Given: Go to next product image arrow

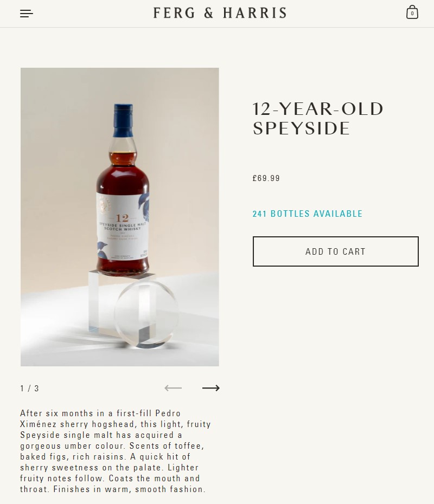Looking at the screenshot, I should point(211,388).
